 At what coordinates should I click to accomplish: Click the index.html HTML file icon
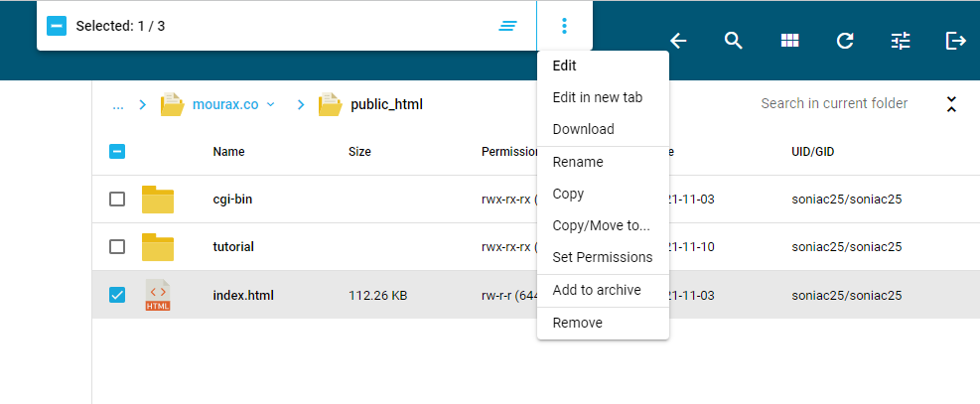(x=158, y=295)
